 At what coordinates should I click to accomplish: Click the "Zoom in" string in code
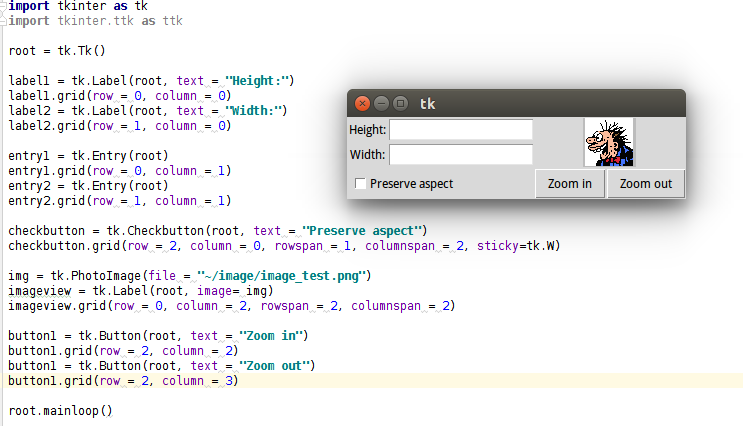[270, 335]
